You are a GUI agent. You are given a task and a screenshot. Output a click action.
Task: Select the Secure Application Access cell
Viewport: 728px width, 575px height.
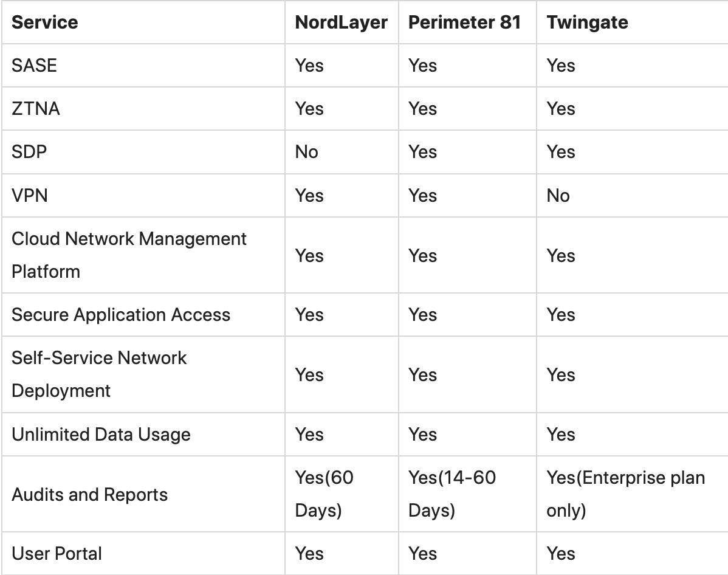tap(121, 315)
